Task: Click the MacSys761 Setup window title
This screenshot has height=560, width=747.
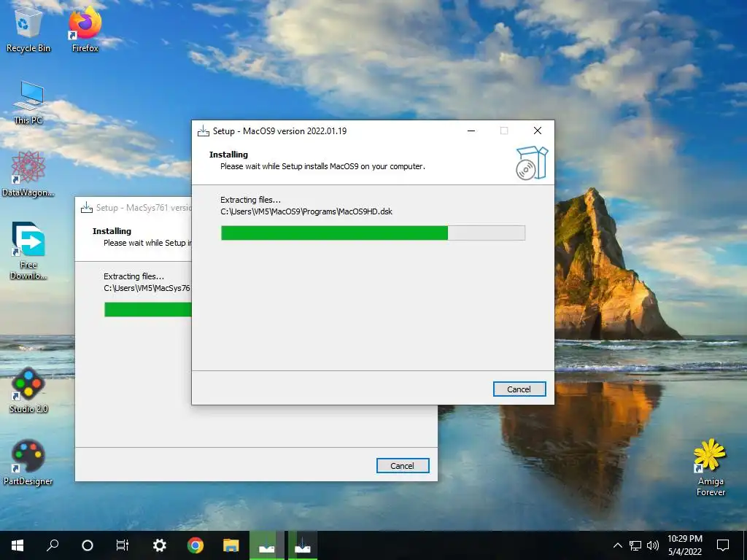Action: (144, 208)
